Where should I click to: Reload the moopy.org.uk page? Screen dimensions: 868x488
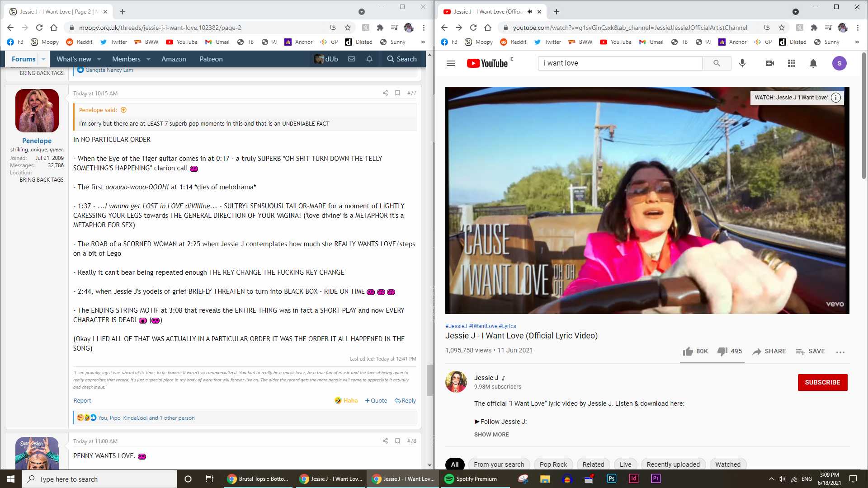pos(39,28)
